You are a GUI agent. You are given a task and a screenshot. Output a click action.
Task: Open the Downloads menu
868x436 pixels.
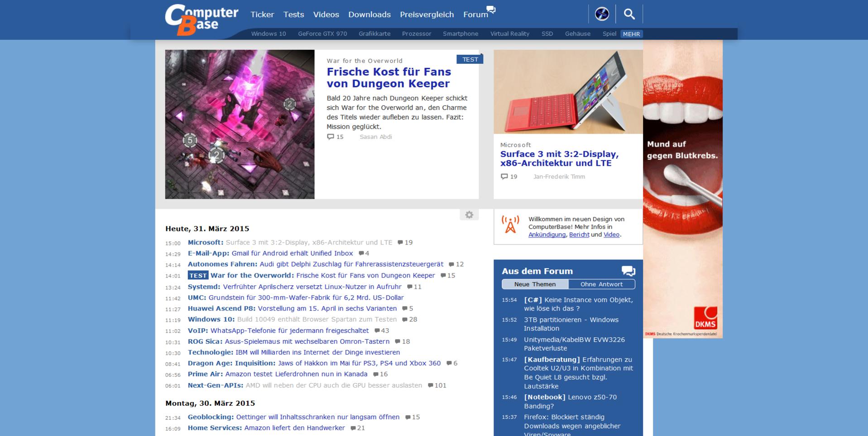(369, 14)
